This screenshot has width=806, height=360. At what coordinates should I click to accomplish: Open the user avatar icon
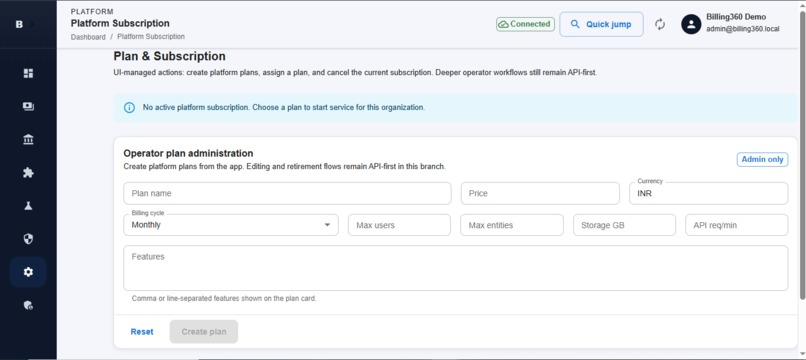point(691,24)
